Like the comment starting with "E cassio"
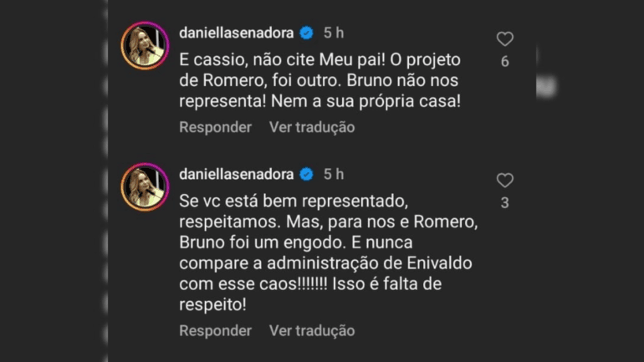644x362 pixels. (x=504, y=38)
